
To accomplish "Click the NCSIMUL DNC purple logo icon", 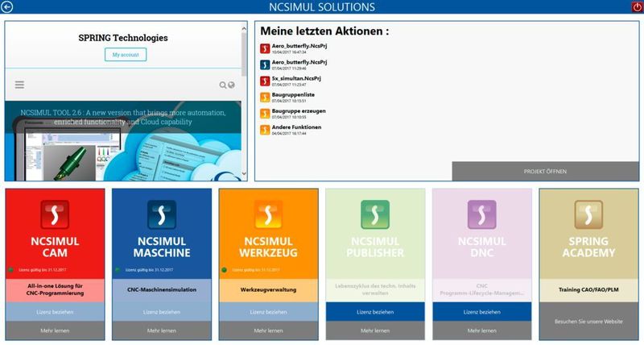I will coord(481,214).
